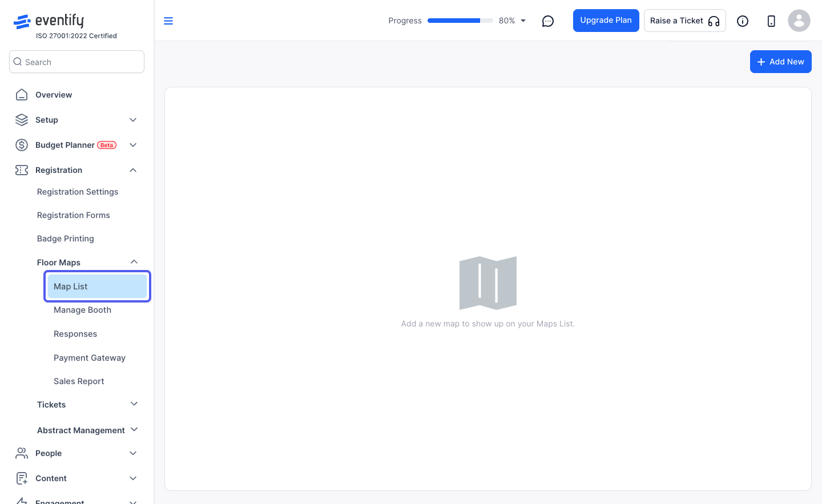Expand the Tickets submenu chevron
Screen dimensions: 822x504
tap(134, 404)
